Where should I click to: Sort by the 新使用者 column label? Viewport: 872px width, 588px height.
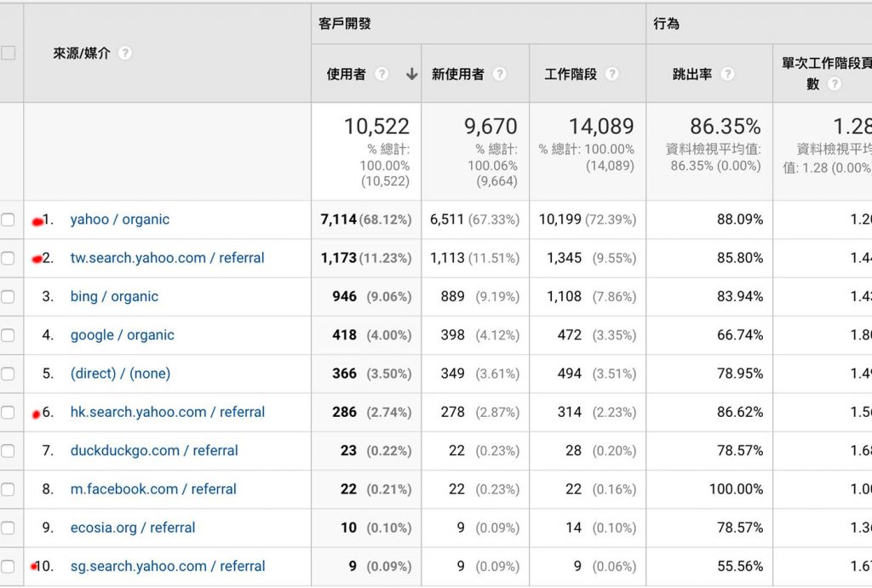457,74
